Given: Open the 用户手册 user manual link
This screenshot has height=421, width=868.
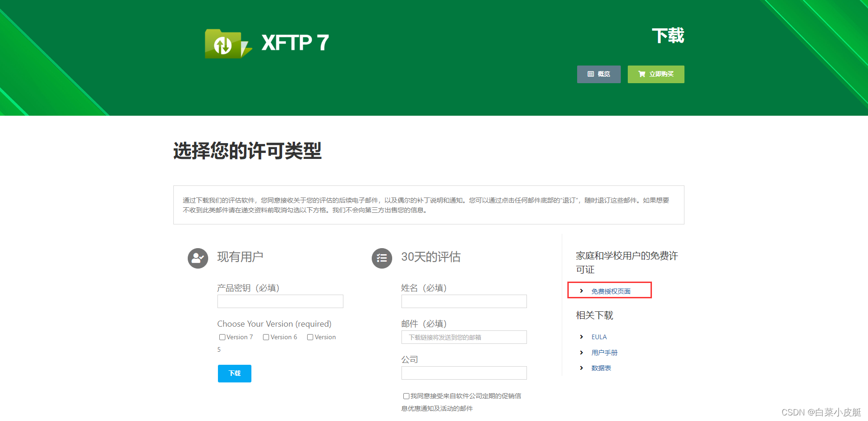Looking at the screenshot, I should [x=604, y=352].
